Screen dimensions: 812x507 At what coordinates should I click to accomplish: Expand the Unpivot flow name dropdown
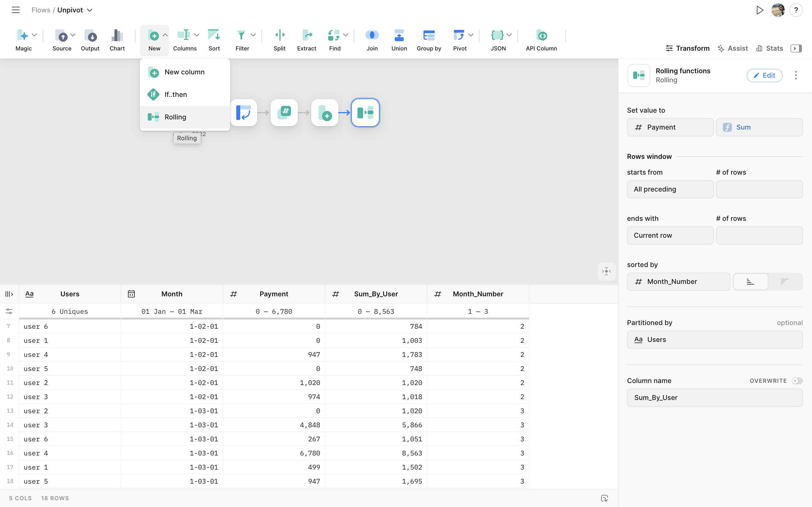click(x=90, y=10)
